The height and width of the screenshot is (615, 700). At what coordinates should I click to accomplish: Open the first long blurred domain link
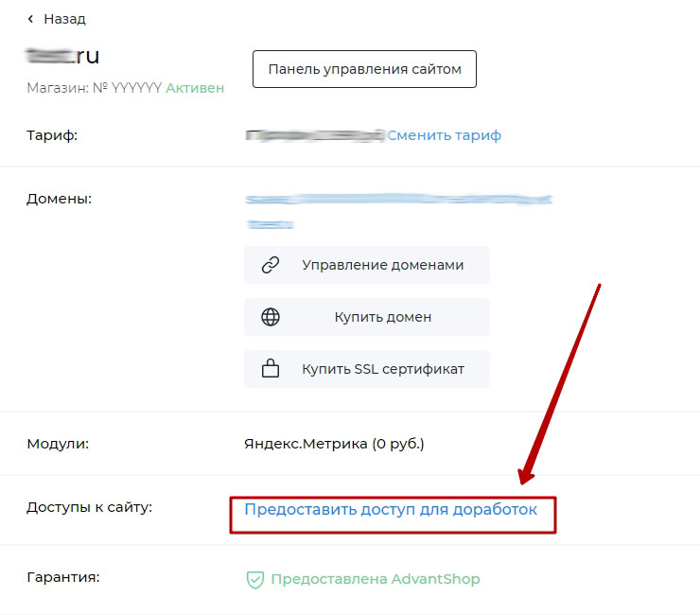pos(397,201)
